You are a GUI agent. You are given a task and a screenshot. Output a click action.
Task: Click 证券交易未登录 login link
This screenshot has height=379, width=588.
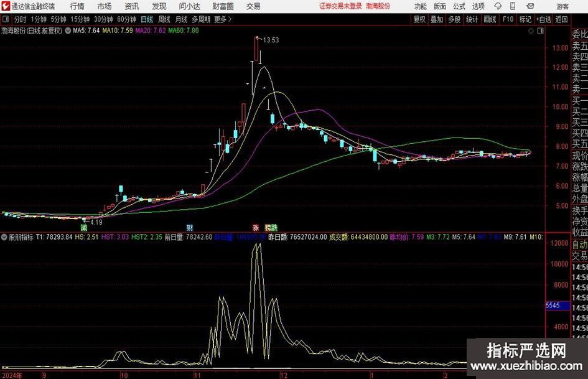[x=340, y=6]
